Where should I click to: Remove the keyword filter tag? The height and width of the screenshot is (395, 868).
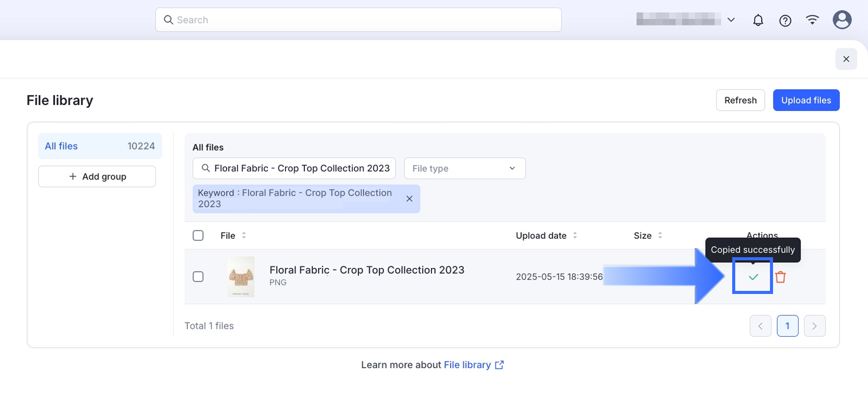pos(409,199)
